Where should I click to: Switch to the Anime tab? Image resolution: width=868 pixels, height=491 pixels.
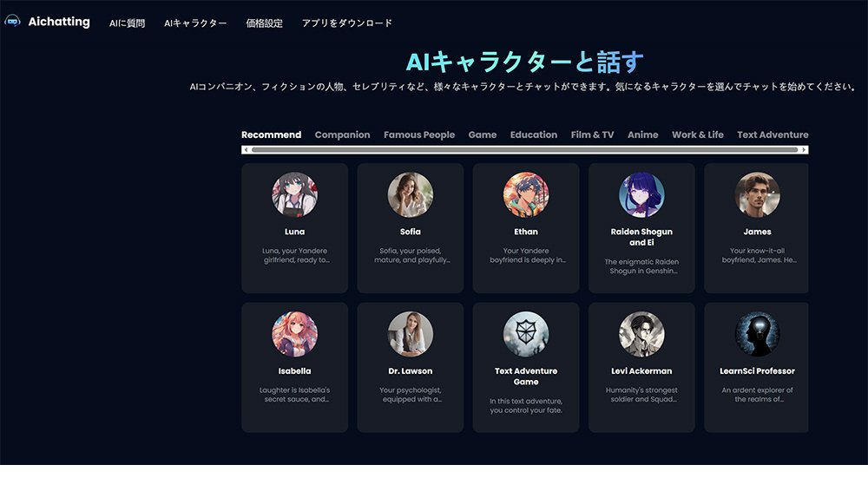(x=642, y=134)
